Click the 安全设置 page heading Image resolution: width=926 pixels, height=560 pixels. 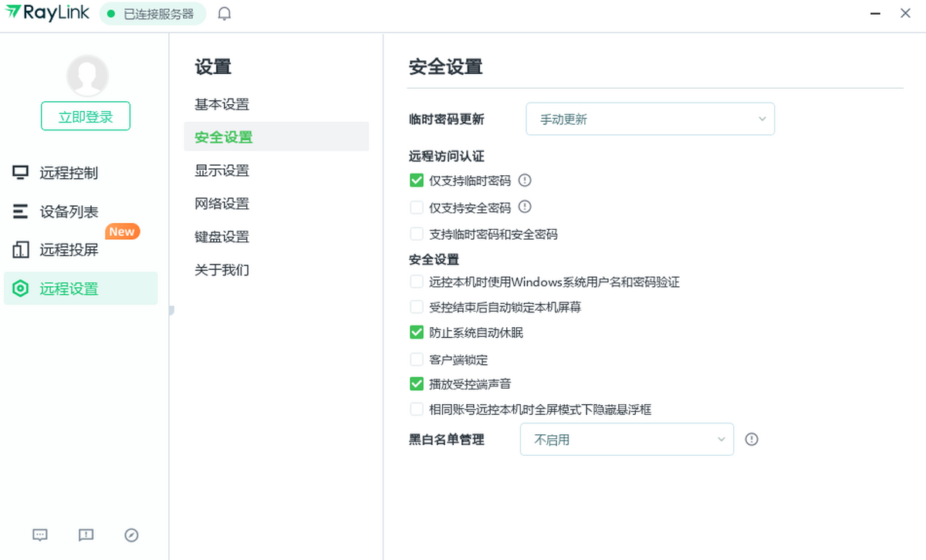(445, 66)
